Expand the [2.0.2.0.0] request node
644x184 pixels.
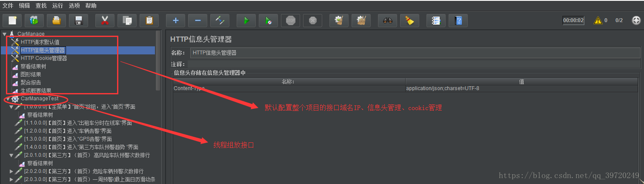[11, 171]
